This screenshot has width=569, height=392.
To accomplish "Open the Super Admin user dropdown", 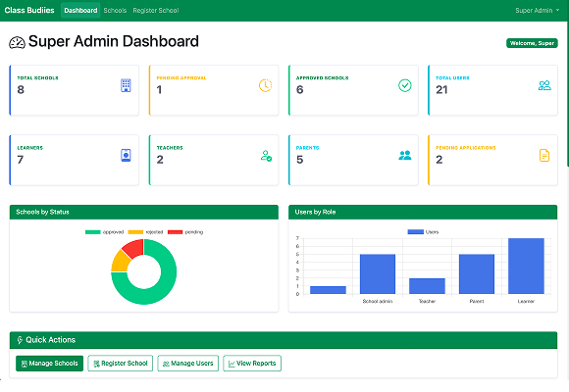I will point(537,10).
